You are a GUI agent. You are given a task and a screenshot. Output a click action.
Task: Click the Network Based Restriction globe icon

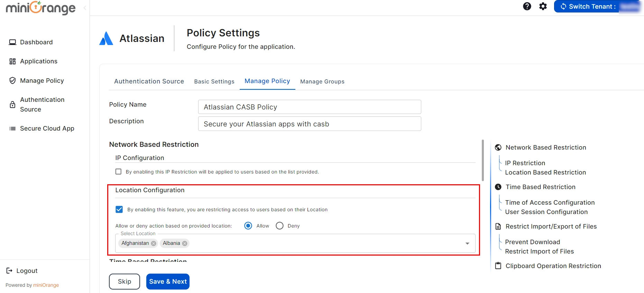coord(498,148)
